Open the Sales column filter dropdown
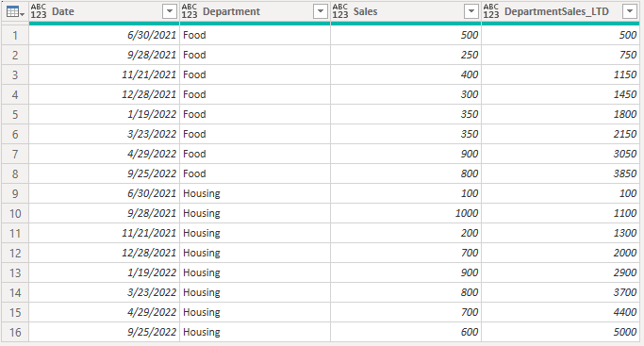 point(471,11)
